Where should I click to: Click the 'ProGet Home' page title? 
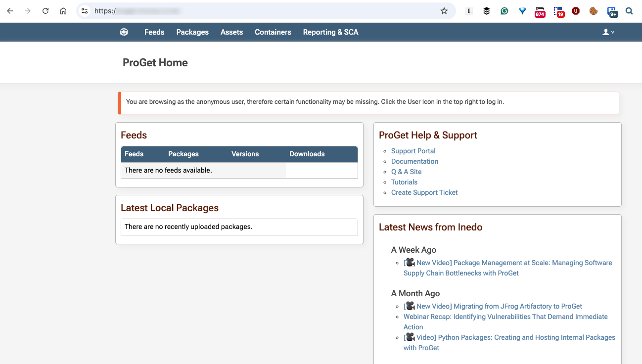pos(155,63)
